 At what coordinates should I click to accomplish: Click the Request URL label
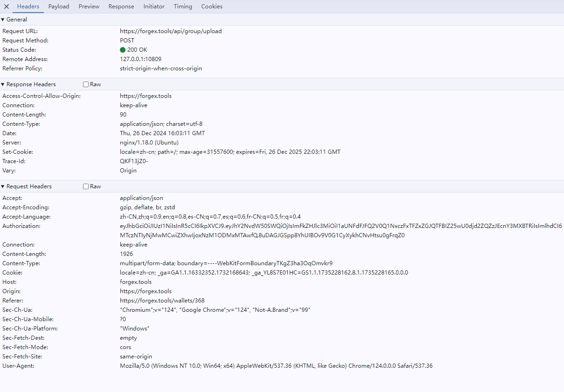[20, 31]
